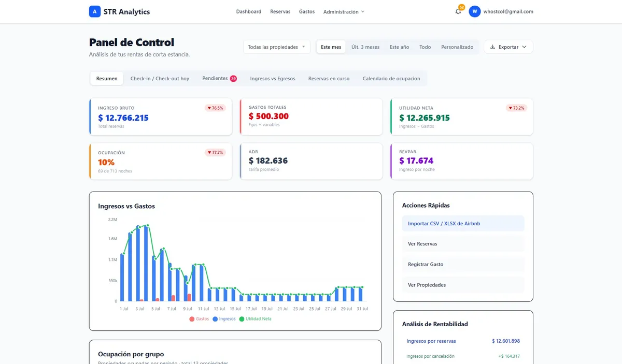Click the Ingreso Bruto percentage change badge
622x364 pixels.
215,108
